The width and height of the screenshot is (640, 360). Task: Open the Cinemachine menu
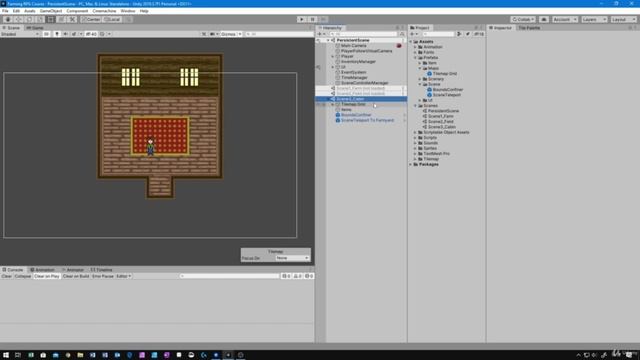point(104,11)
